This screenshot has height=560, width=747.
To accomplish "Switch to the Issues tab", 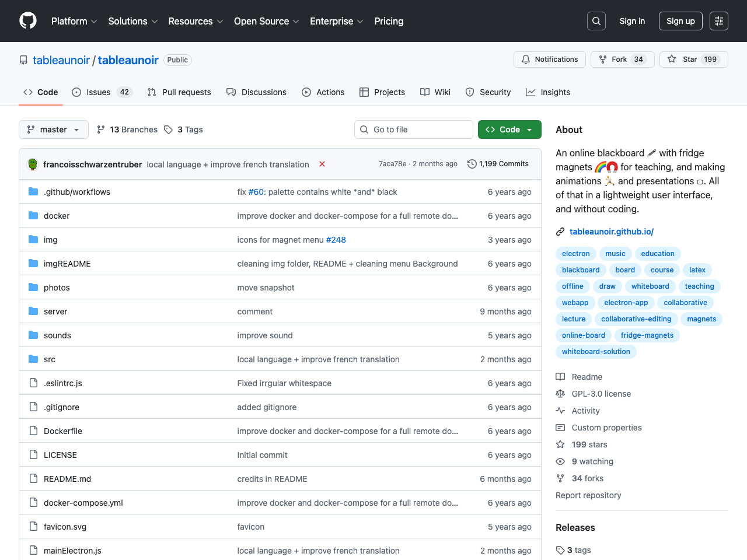I will coord(102,92).
